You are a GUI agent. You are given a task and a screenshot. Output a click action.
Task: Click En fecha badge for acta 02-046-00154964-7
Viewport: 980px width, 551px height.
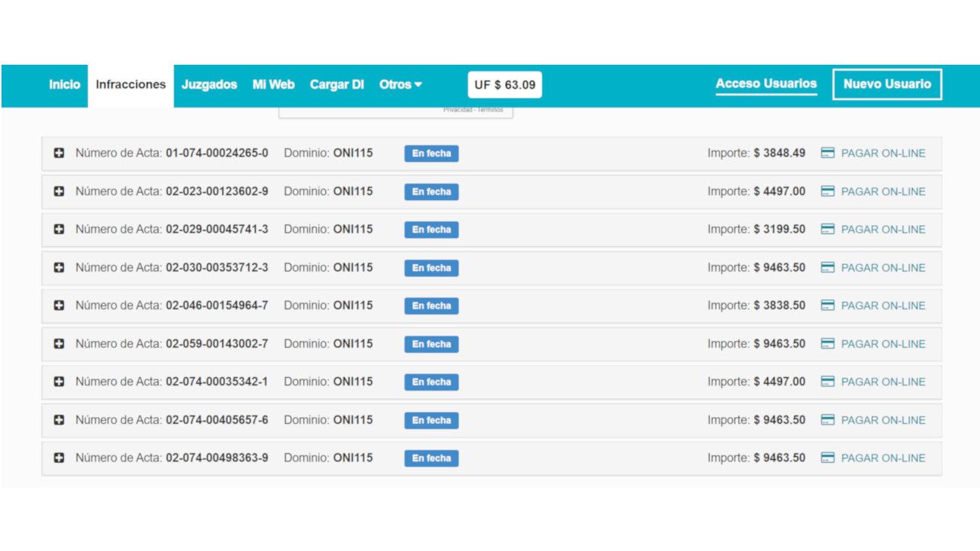click(431, 306)
